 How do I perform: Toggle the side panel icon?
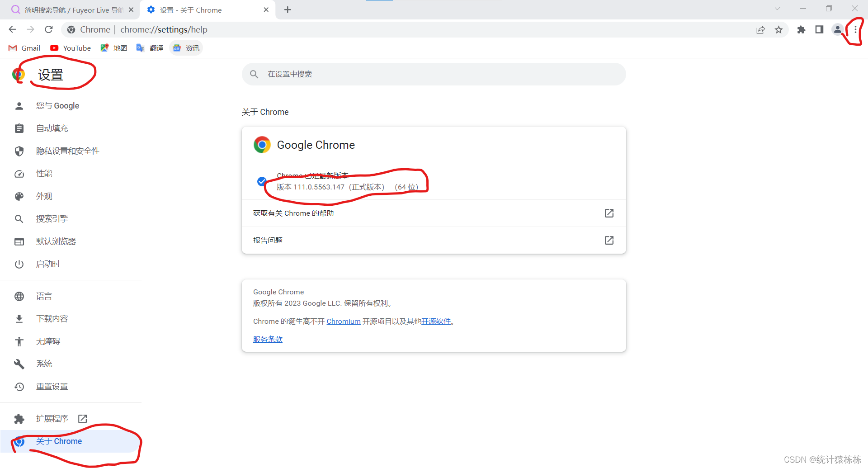[x=819, y=30]
